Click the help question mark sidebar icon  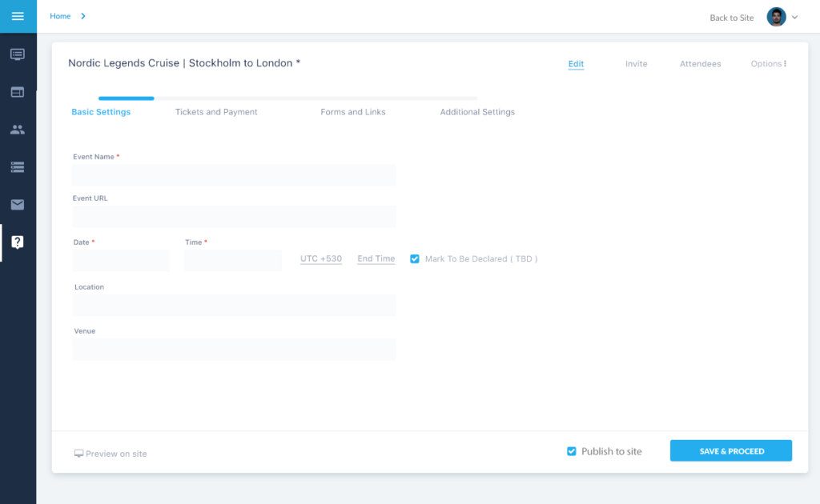18,242
